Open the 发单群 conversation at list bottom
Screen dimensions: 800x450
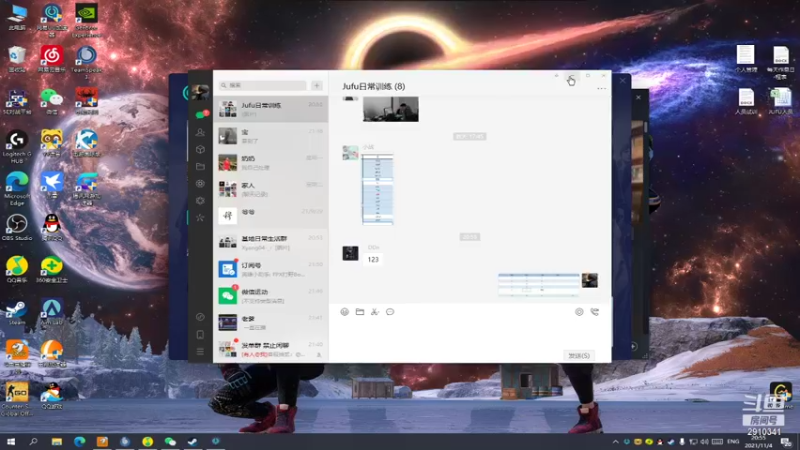coord(270,349)
